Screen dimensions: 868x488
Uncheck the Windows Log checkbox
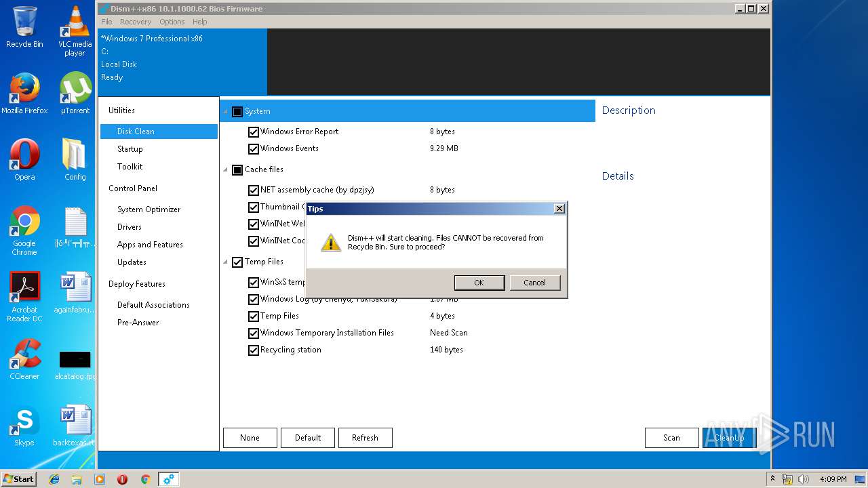[x=254, y=299]
